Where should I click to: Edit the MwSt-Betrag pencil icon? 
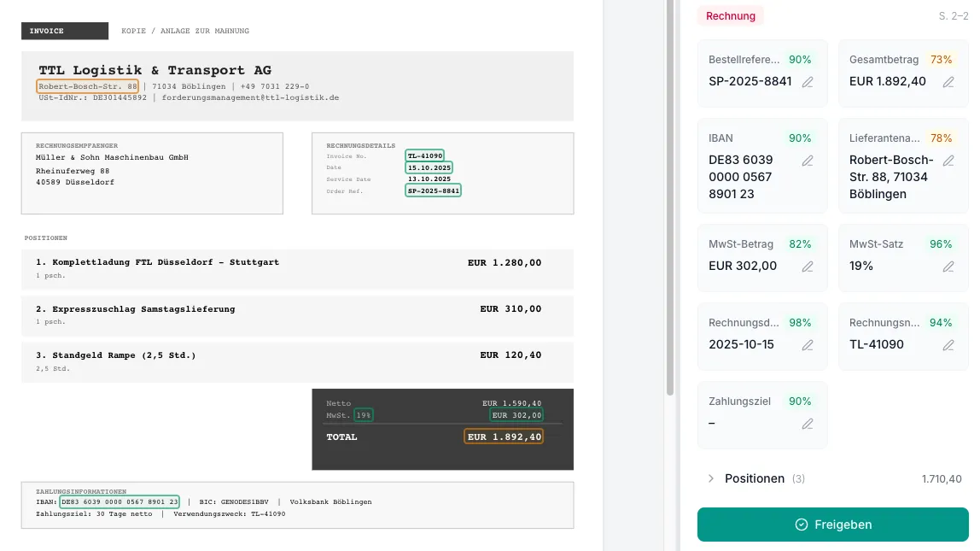click(x=808, y=267)
